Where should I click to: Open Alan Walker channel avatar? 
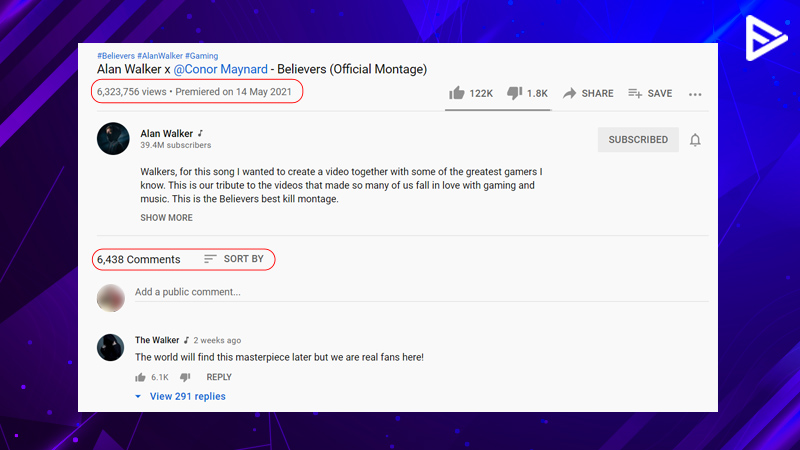(x=113, y=138)
